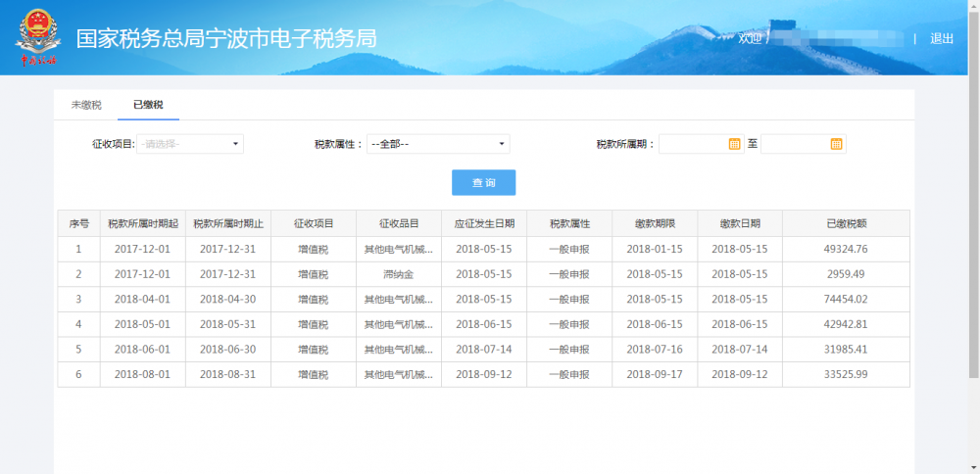Viewport: 980px width, 474px height.
Task: Click 滞纳金 cell in row 2
Action: (399, 274)
